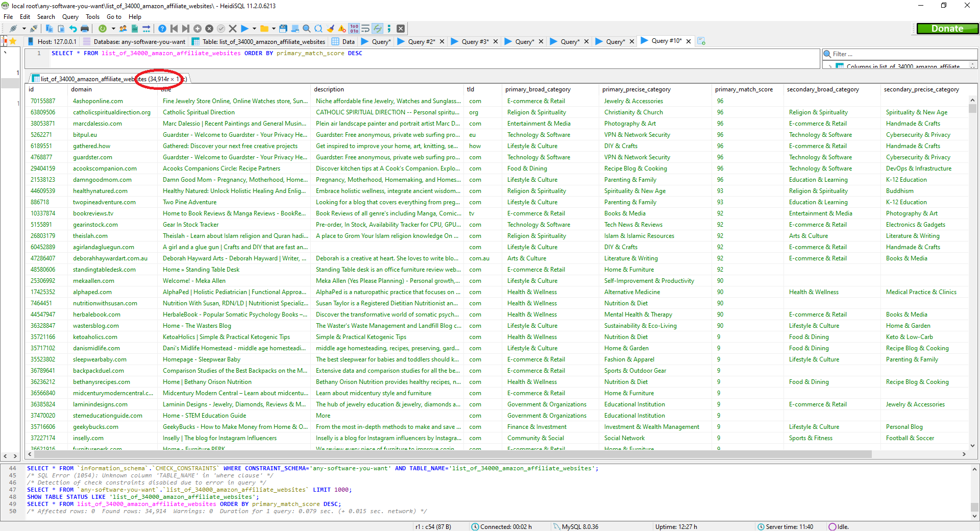Screen dimensions: 980x531
Task: Open the dropdown beside the play button
Action: click(254, 29)
